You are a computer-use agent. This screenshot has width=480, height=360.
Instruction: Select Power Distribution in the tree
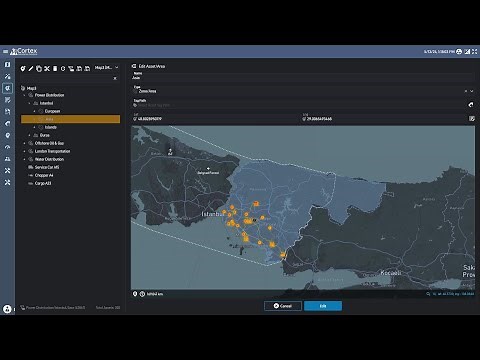49,95
